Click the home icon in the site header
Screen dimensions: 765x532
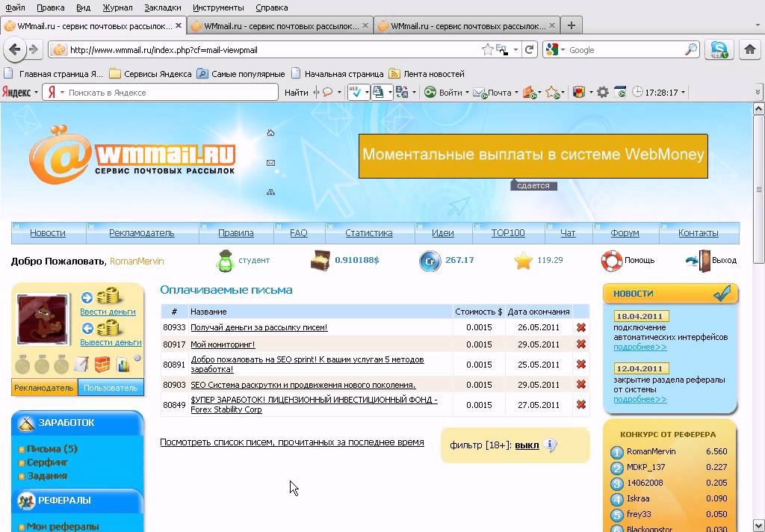tap(270, 133)
